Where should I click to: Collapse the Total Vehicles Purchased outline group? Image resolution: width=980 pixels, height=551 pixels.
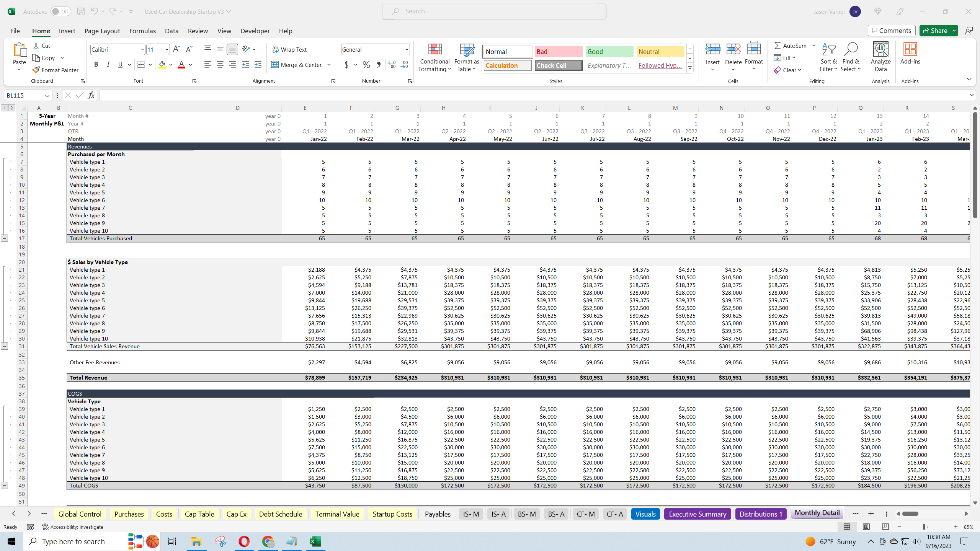coord(5,238)
